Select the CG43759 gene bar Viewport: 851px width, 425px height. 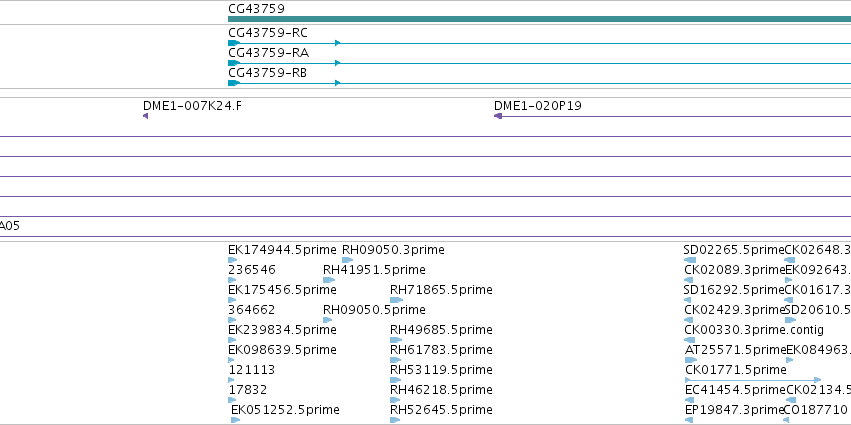(x=539, y=19)
